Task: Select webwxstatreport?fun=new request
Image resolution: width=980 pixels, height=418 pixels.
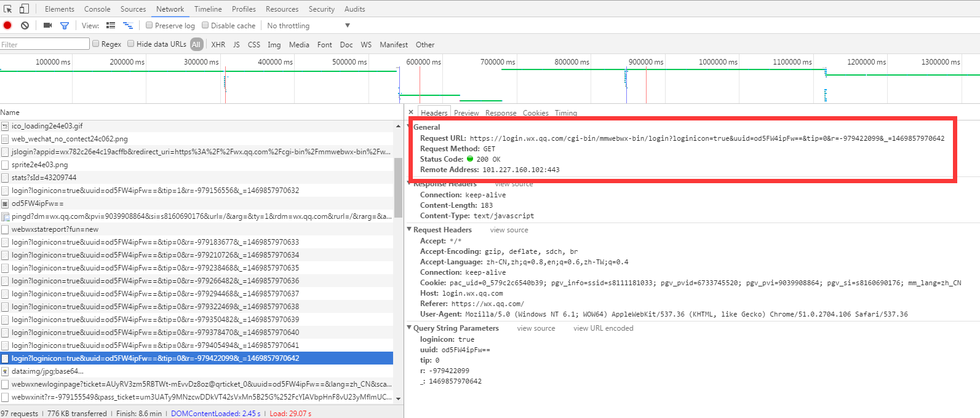Action: pos(196,229)
